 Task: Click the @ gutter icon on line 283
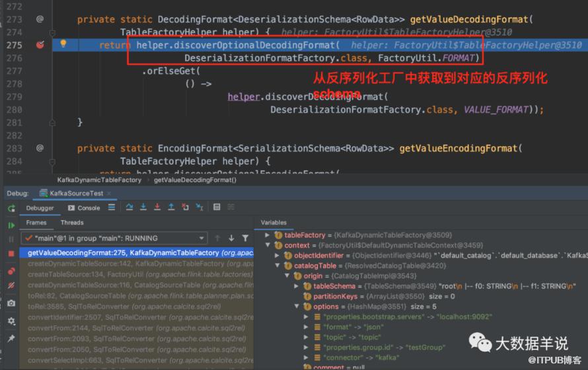tap(40, 148)
